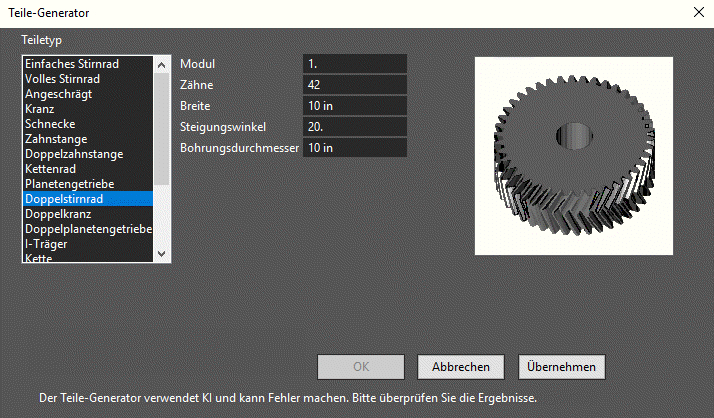714x418 pixels.
Task: Select Einfaches Stirnrad in the part list
Action: click(x=88, y=64)
